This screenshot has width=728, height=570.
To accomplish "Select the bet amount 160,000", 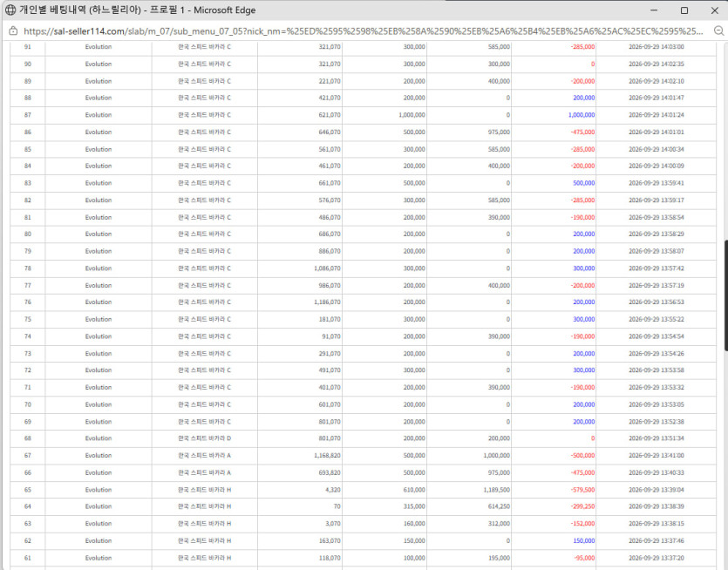I will click(x=414, y=524).
